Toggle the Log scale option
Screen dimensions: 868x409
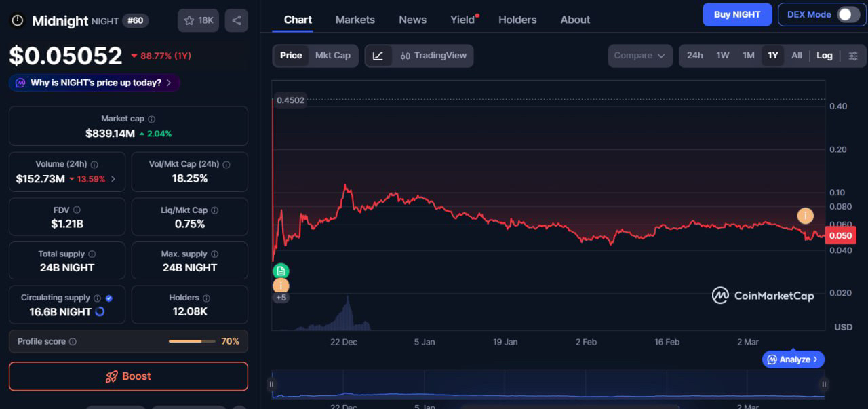pos(825,56)
